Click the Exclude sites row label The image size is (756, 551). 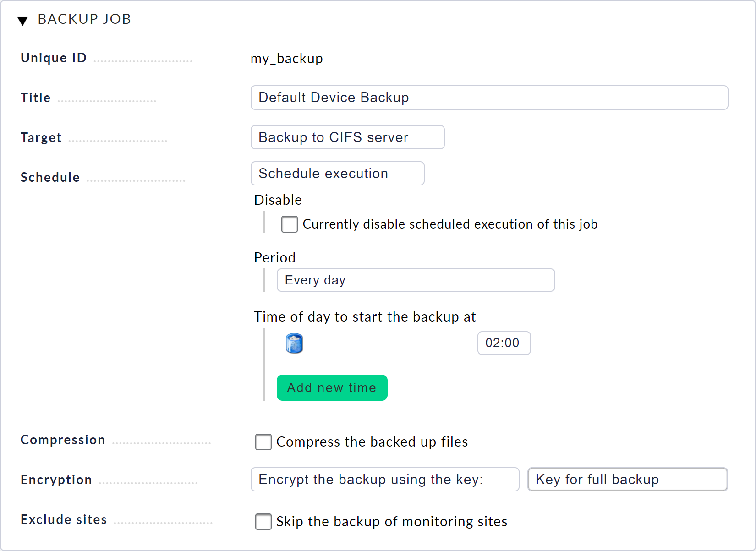click(x=63, y=519)
